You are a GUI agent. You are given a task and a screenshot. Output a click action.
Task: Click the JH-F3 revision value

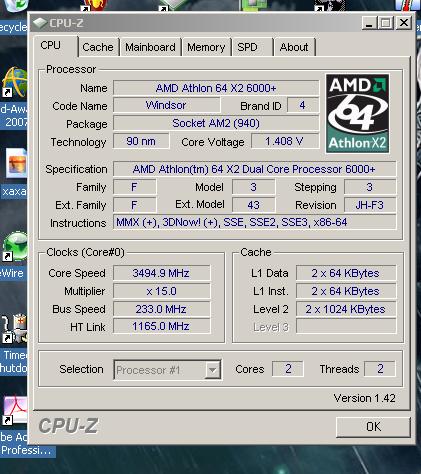(x=370, y=205)
